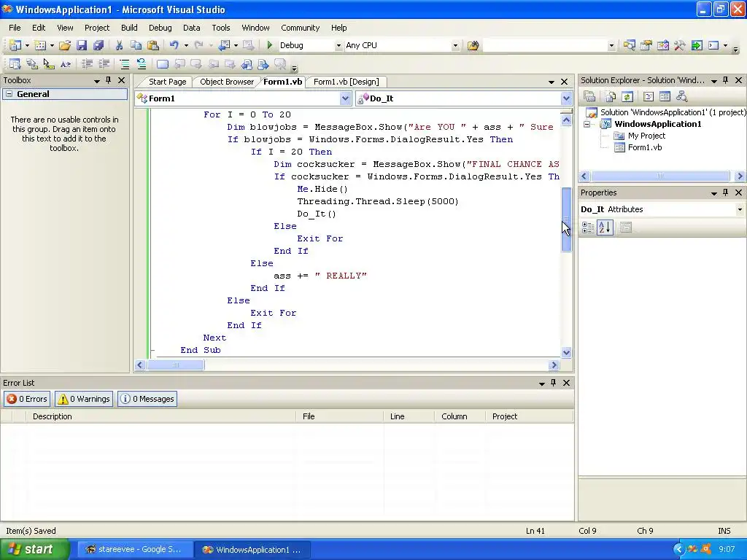Click the Paste clipboard icon
747x560 pixels.
(x=153, y=45)
